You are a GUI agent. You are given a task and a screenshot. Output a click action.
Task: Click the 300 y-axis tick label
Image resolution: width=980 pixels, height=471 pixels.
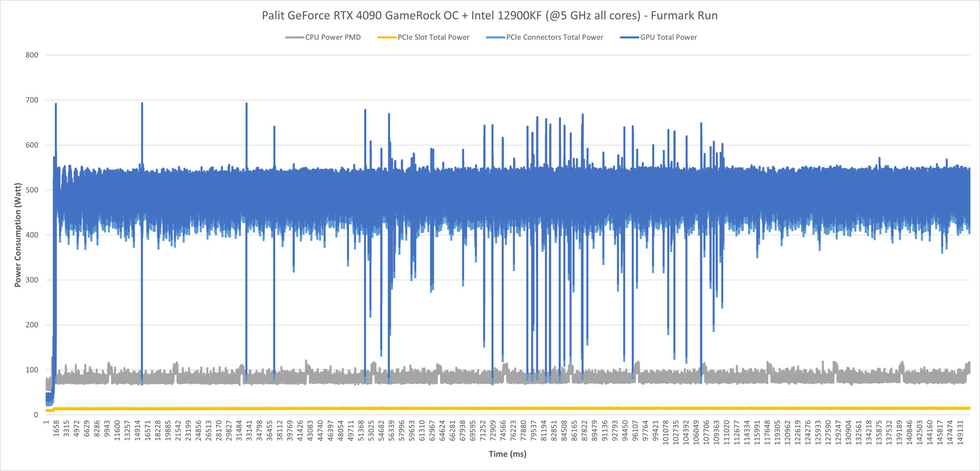[x=32, y=280]
